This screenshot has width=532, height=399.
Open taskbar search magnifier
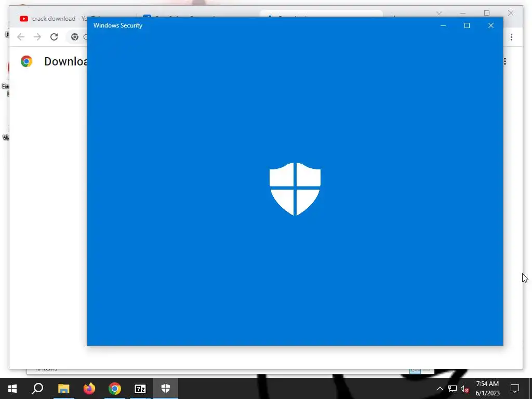(x=37, y=389)
